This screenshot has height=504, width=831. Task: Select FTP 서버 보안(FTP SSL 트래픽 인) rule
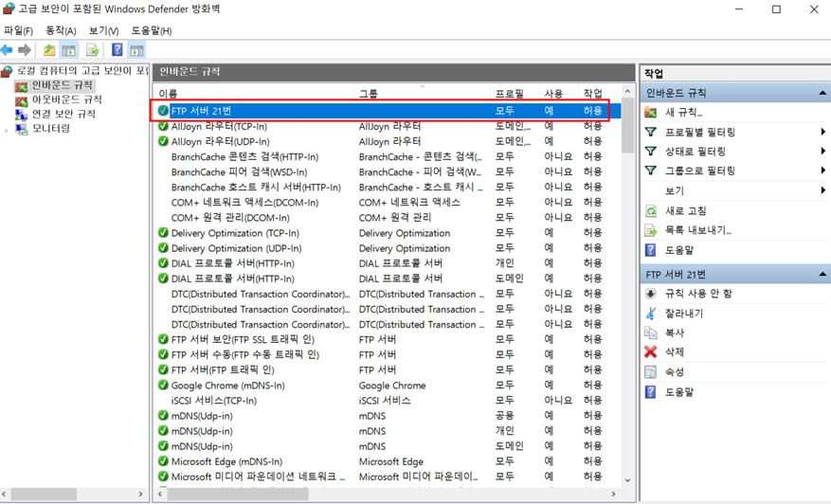[x=387, y=340]
